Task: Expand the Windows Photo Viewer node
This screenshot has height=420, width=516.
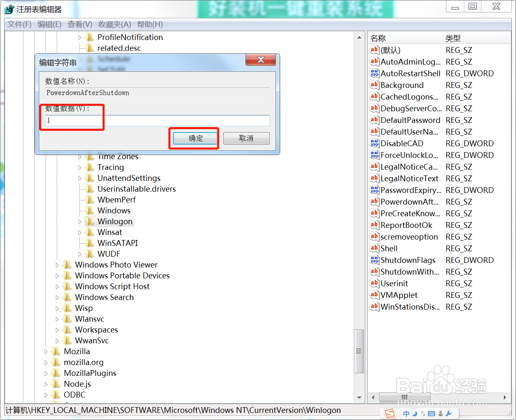Action: pos(57,265)
